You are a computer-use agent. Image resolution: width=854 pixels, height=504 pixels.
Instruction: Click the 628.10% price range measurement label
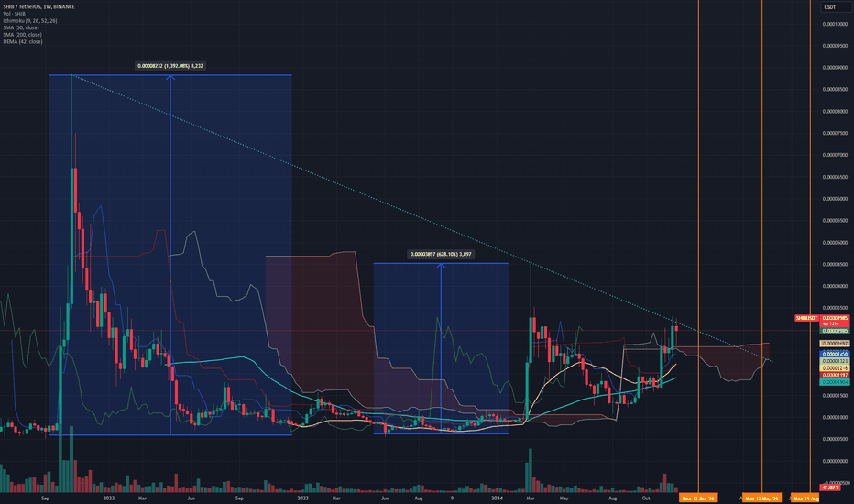click(441, 254)
